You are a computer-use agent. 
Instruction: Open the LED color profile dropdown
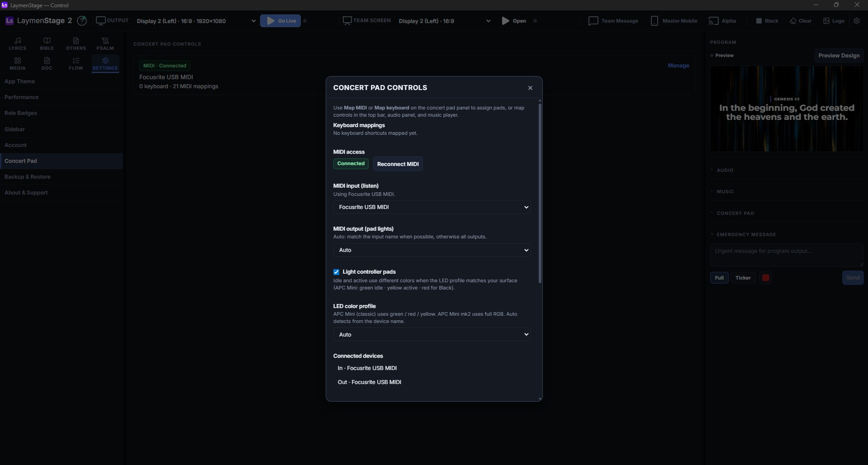(x=432, y=334)
